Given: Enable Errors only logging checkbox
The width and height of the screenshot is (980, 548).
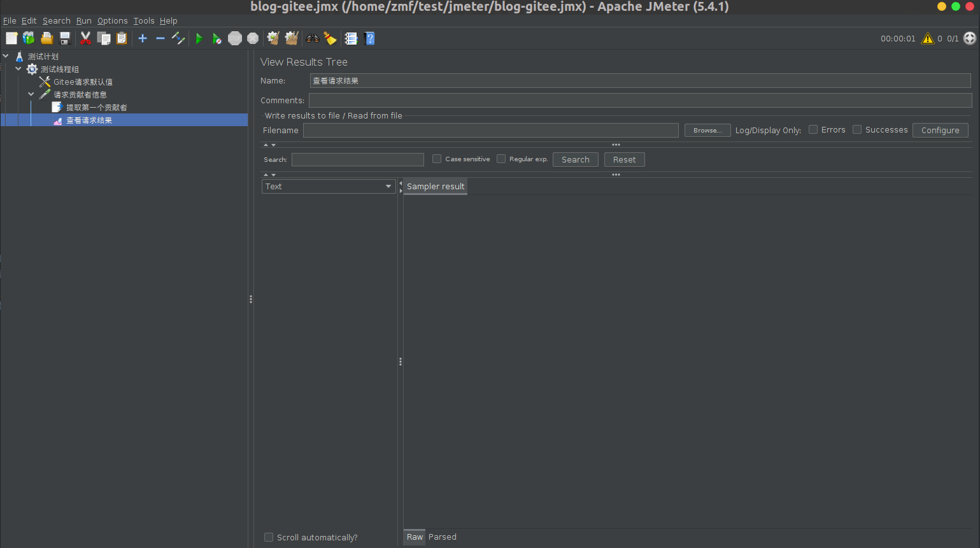Looking at the screenshot, I should pyautogui.click(x=813, y=129).
